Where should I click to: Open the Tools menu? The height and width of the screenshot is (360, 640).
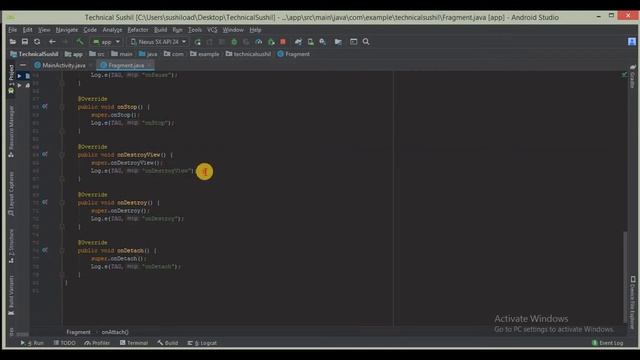195,30
